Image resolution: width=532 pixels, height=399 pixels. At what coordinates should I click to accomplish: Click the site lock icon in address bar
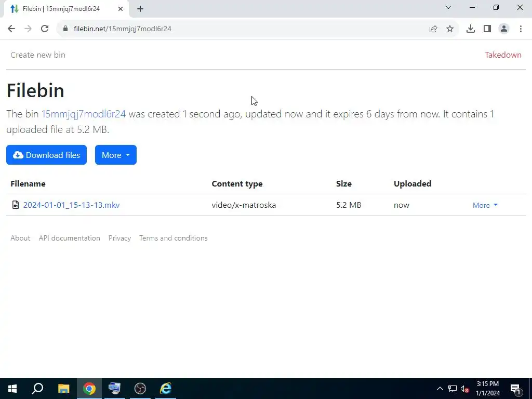[65, 29]
